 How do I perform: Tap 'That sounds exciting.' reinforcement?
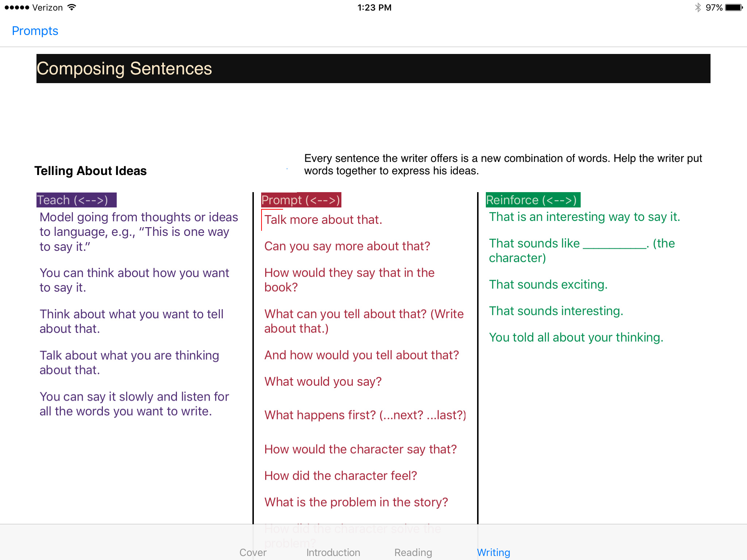click(548, 284)
